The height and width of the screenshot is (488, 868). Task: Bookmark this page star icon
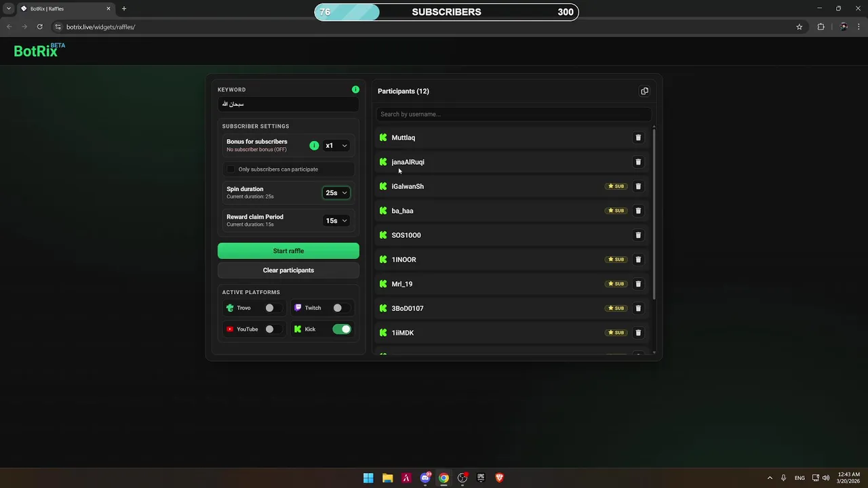point(800,27)
